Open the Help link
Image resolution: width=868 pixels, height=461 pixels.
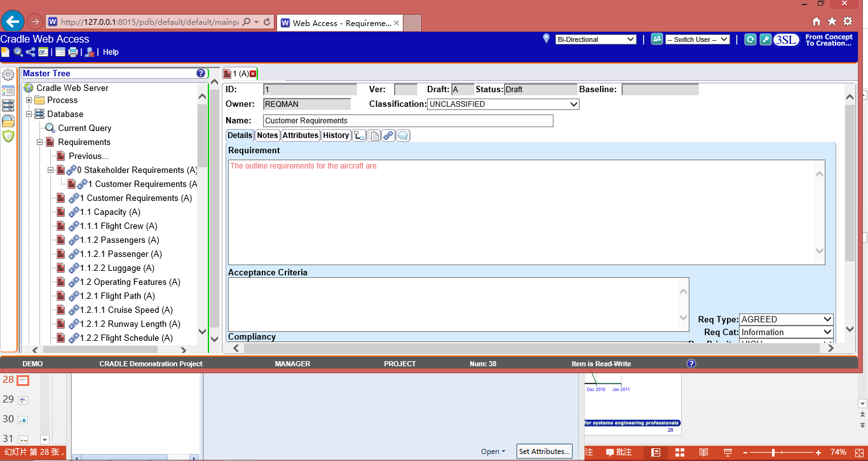pos(111,52)
